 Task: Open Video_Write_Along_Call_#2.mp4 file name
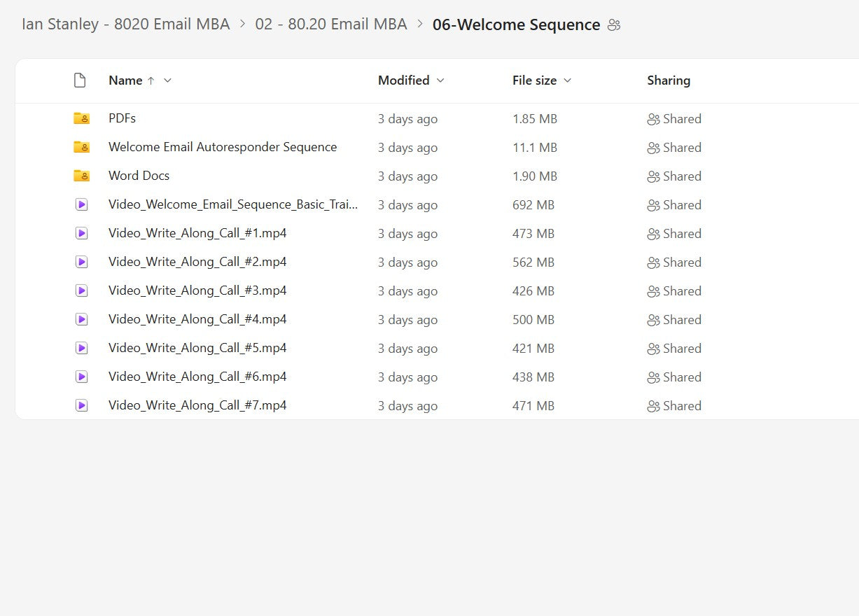point(197,262)
